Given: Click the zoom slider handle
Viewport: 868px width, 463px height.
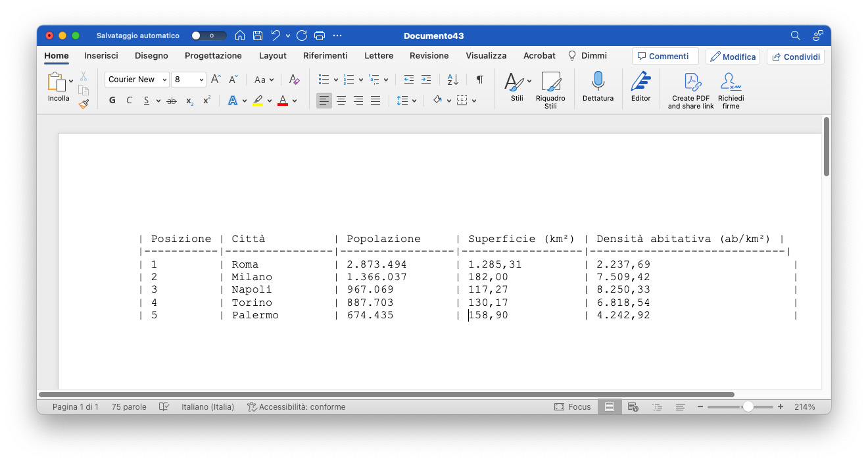Looking at the screenshot, I should click(x=748, y=407).
